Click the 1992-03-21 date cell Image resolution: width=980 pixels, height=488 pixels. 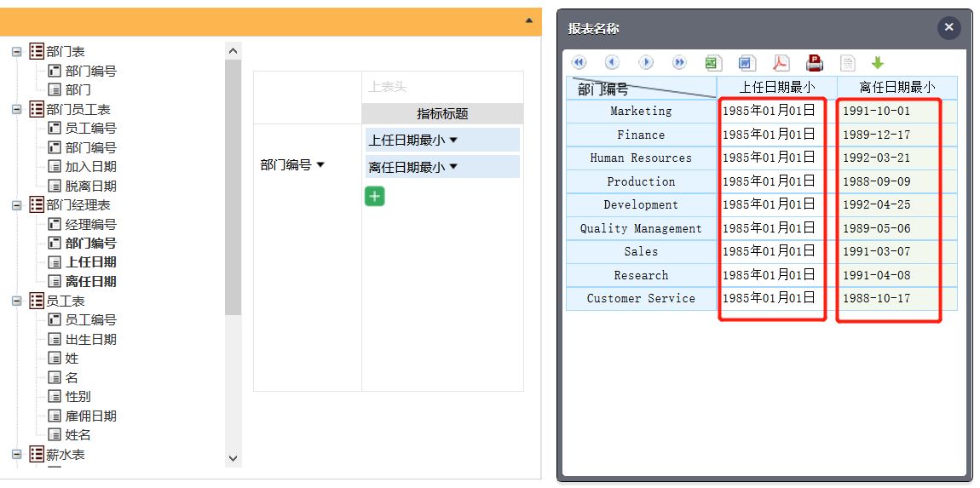896,158
